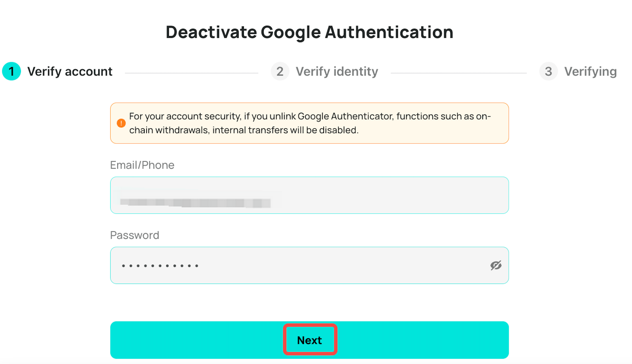The width and height of the screenshot is (632, 364).
Task: Click the step 2 numbered circle
Action: 280,71
